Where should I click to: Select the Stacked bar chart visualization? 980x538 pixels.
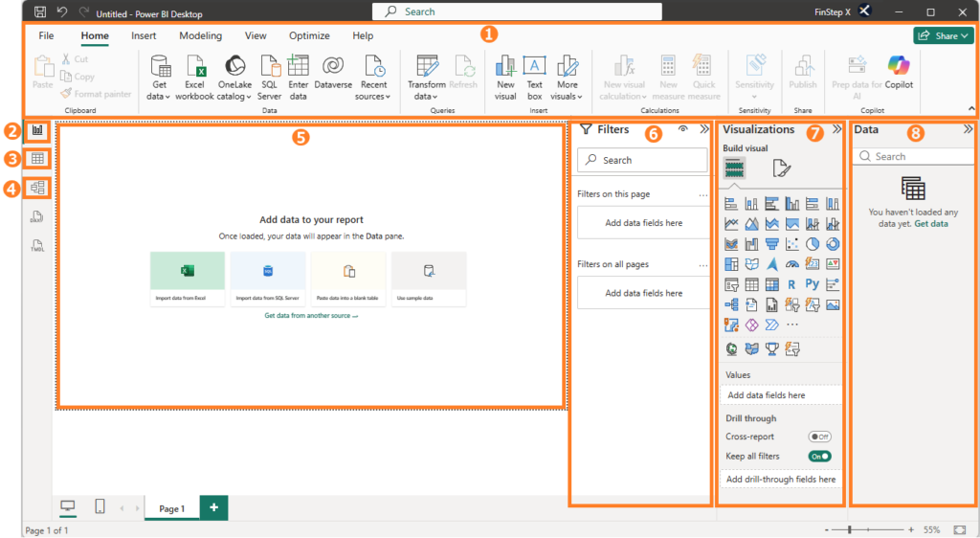(731, 204)
